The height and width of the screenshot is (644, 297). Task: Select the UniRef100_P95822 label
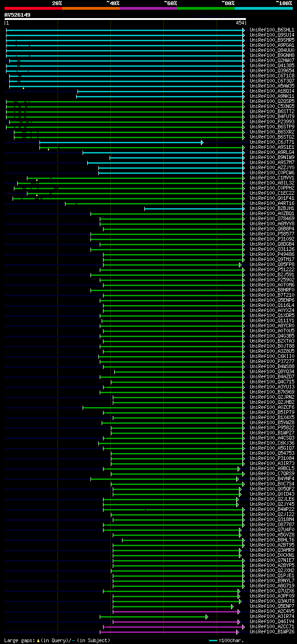pos(272,427)
